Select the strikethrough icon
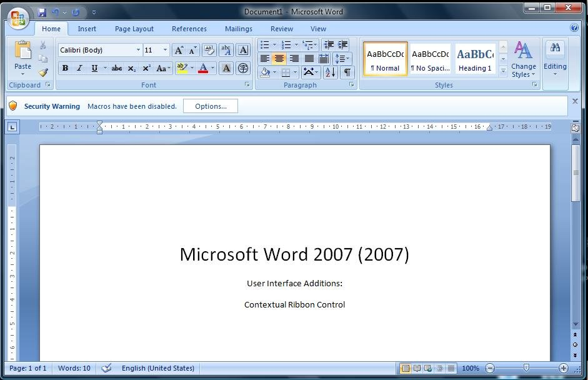 pos(117,68)
